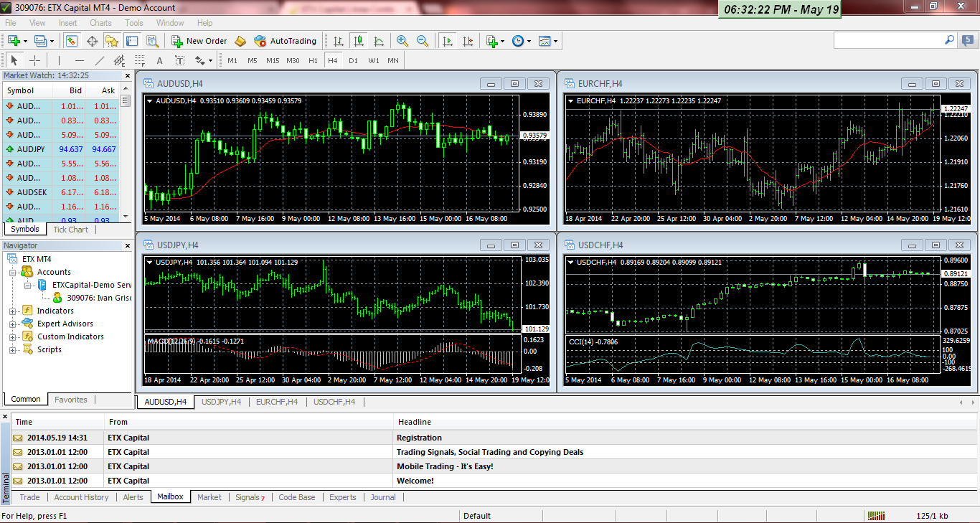Viewport: 980px width, 523px height.
Task: Toggle Chart Shift icon
Action: (468, 41)
